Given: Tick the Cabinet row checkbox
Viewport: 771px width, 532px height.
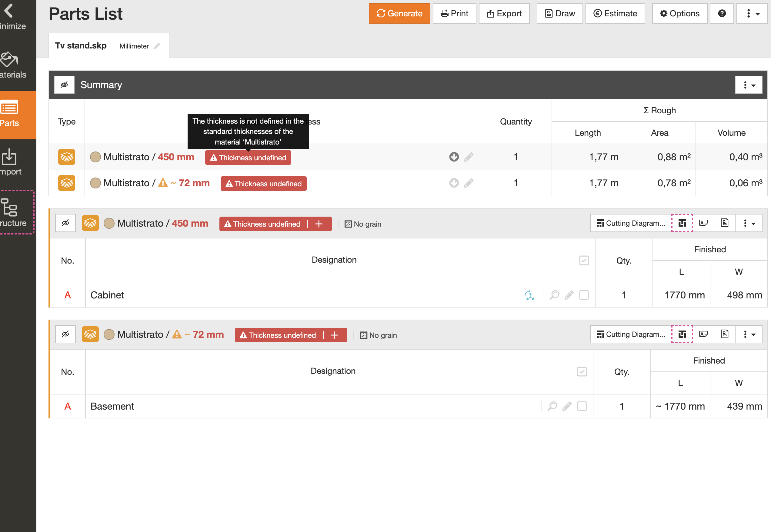Looking at the screenshot, I should [x=584, y=295].
